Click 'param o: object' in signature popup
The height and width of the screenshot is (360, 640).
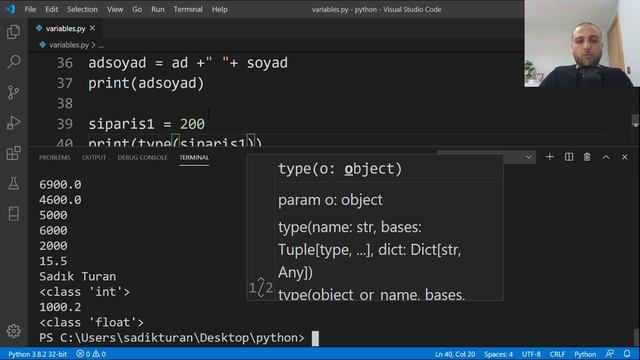pos(330,200)
